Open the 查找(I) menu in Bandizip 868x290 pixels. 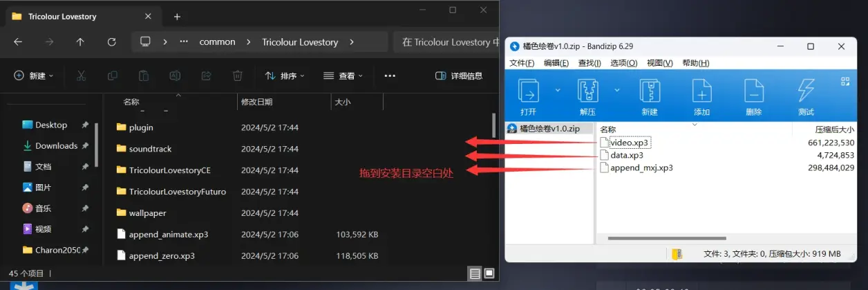tap(589, 63)
